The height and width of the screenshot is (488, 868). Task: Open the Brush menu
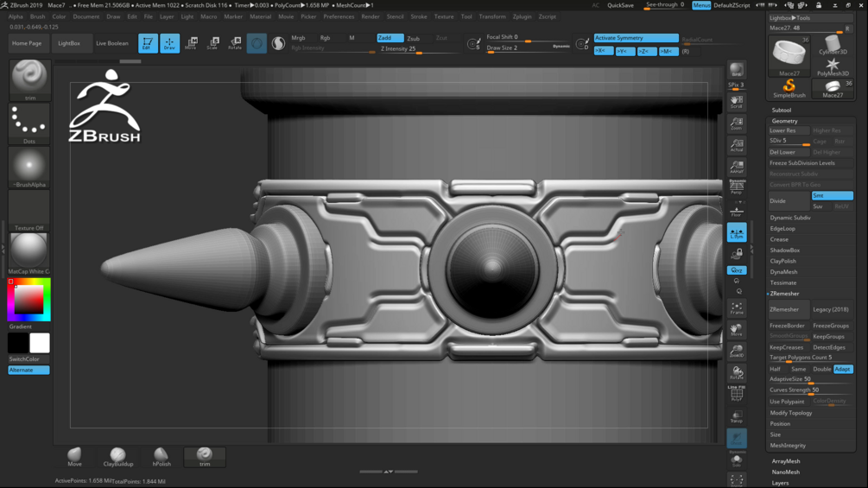point(38,16)
